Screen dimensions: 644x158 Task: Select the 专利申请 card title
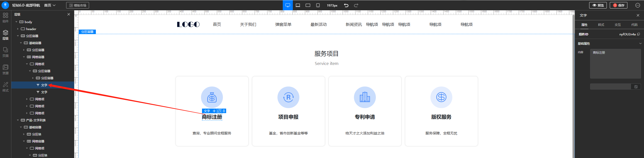pyautogui.click(x=365, y=117)
